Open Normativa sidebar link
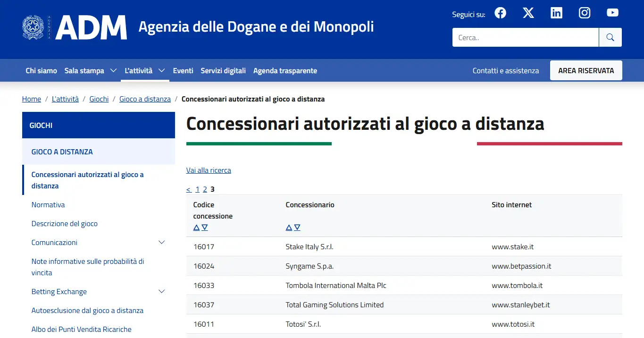Viewport: 644px width, 338px height. 48,205
